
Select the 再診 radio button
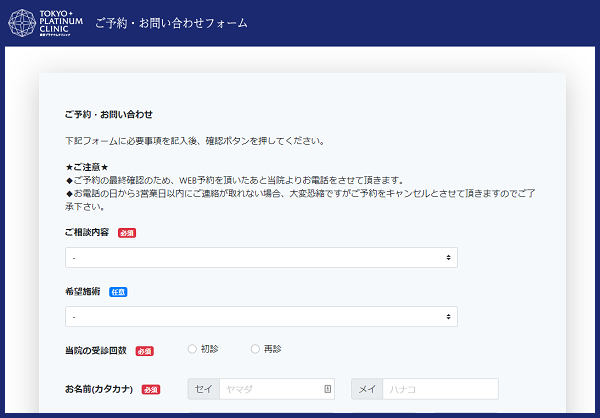pyautogui.click(x=255, y=349)
